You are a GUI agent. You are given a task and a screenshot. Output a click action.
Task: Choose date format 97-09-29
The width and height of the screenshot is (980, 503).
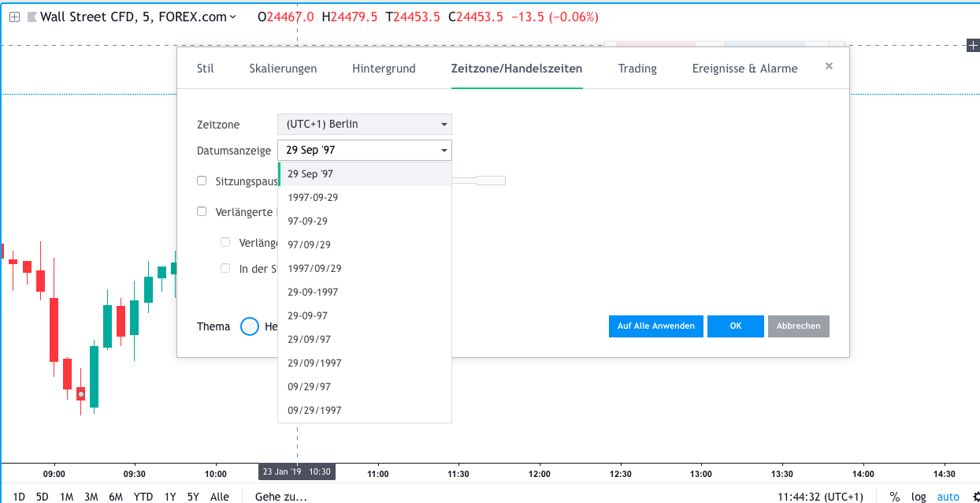tap(365, 221)
